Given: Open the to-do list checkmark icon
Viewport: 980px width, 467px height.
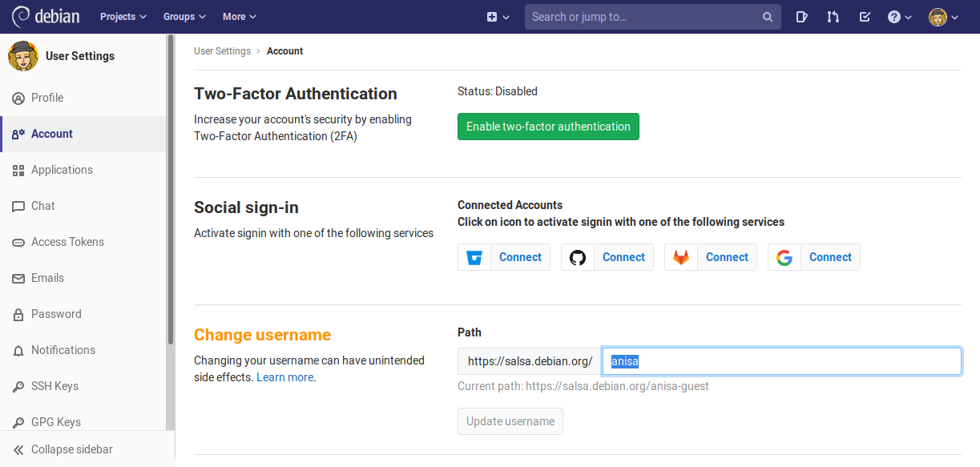Looking at the screenshot, I should [865, 17].
